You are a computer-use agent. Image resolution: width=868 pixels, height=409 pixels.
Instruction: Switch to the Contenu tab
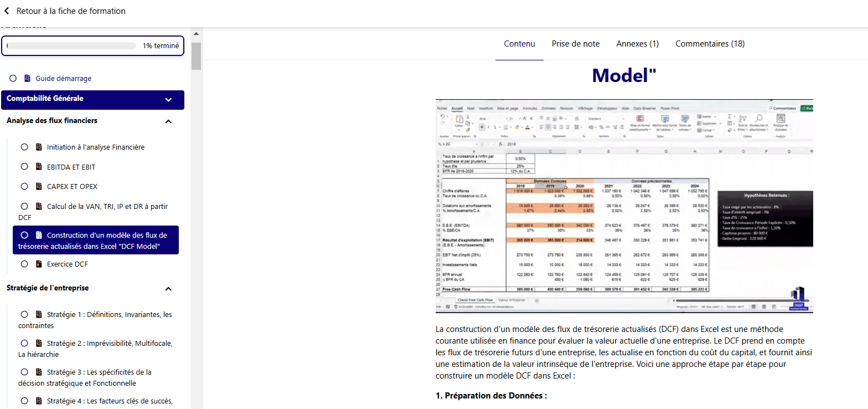[x=519, y=44]
